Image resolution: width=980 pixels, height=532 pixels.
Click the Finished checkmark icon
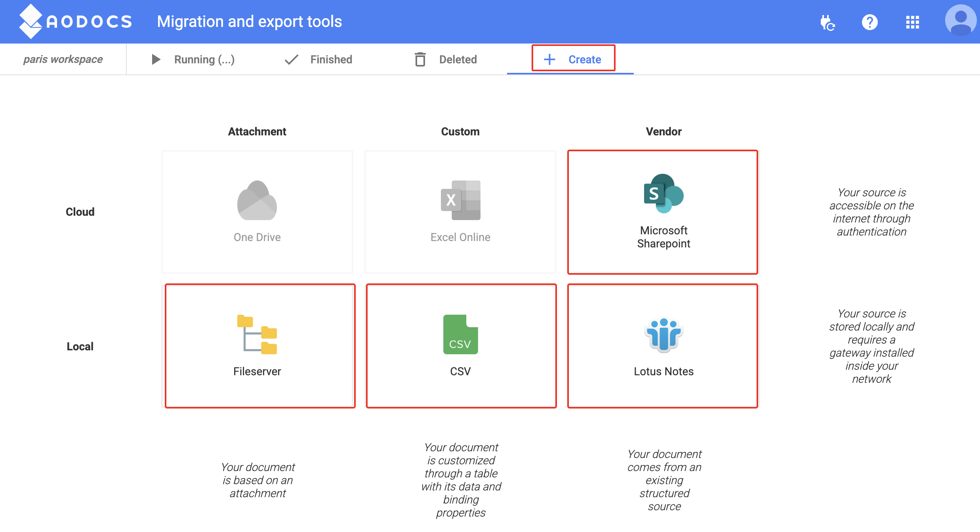(x=292, y=59)
